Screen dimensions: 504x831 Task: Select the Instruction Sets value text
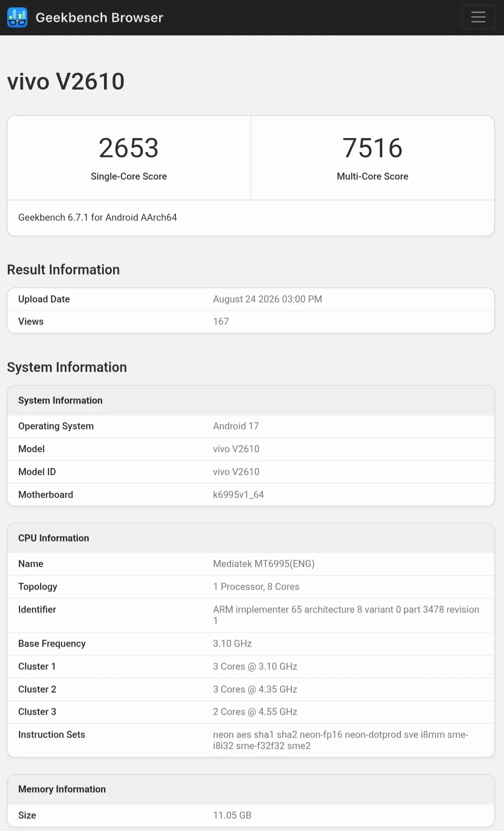341,740
